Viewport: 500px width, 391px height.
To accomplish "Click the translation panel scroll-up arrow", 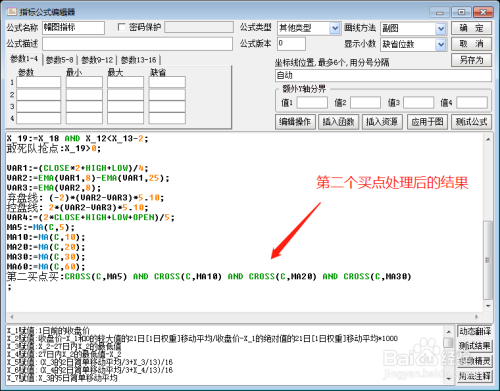I will tap(449, 331).
